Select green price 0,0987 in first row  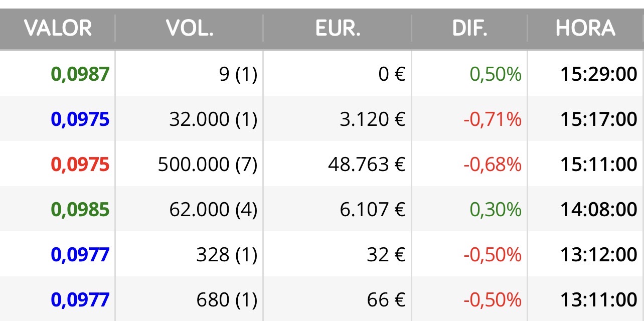coord(80,74)
